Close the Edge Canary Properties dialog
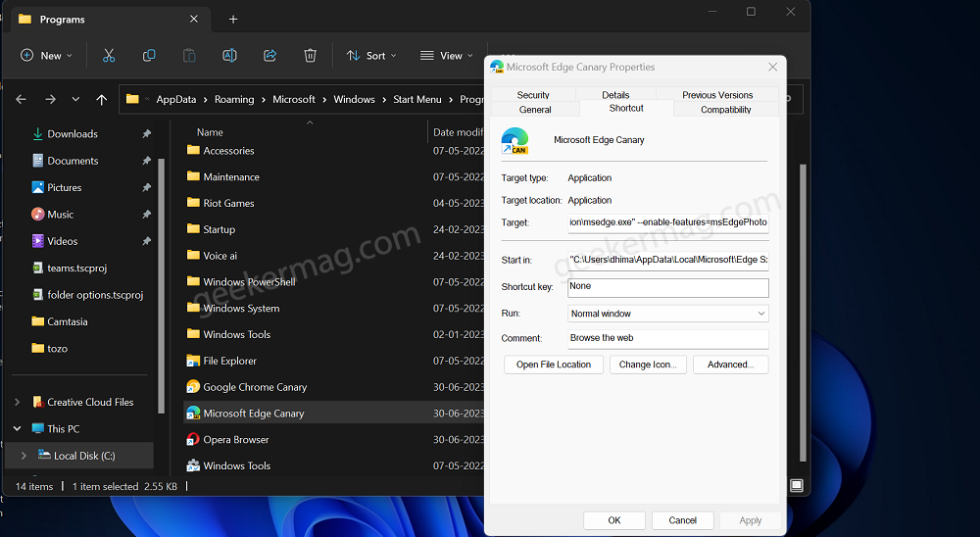This screenshot has height=537, width=980. click(x=773, y=67)
